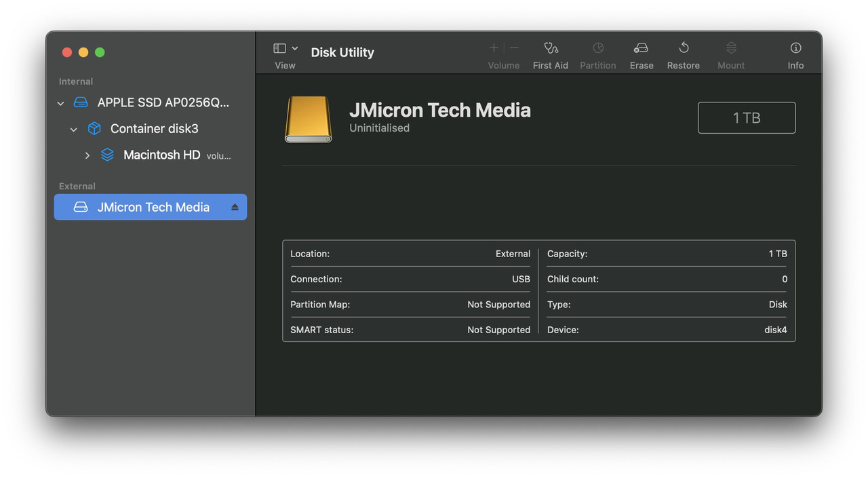The image size is (868, 477).
Task: Click the Location value External
Action: (x=513, y=254)
